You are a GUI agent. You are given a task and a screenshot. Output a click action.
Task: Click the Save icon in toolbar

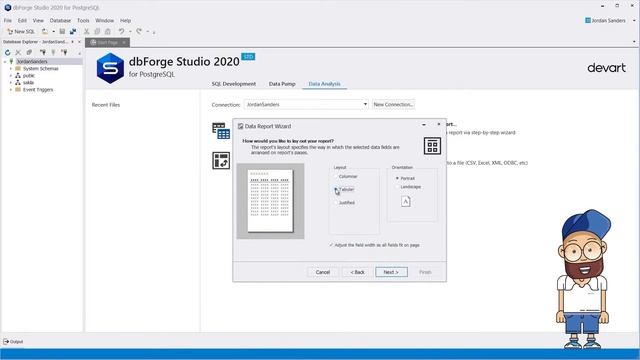[62, 31]
